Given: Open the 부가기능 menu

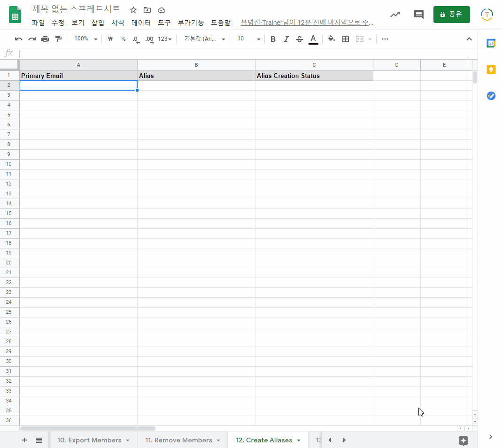Looking at the screenshot, I should point(191,23).
